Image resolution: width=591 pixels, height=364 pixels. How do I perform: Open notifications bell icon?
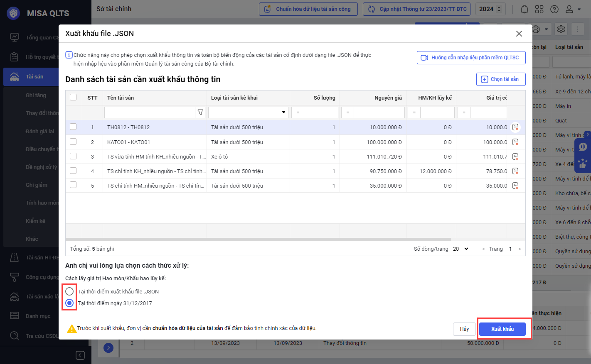click(x=525, y=9)
